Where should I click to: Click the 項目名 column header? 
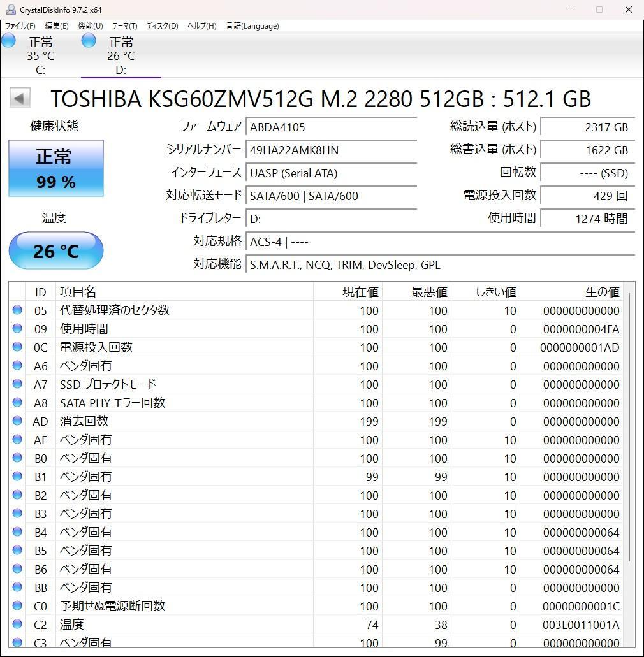[184, 292]
